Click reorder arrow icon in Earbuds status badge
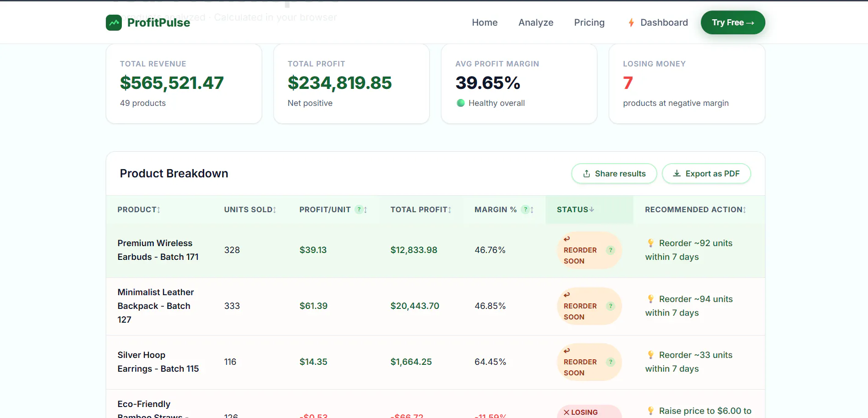The height and width of the screenshot is (418, 868). [x=567, y=239]
